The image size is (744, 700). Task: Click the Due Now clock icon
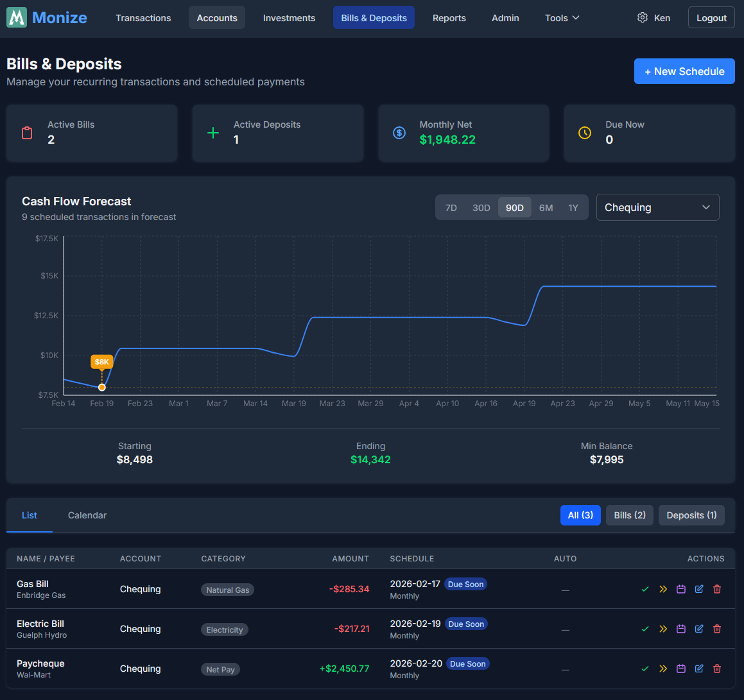[x=585, y=133]
